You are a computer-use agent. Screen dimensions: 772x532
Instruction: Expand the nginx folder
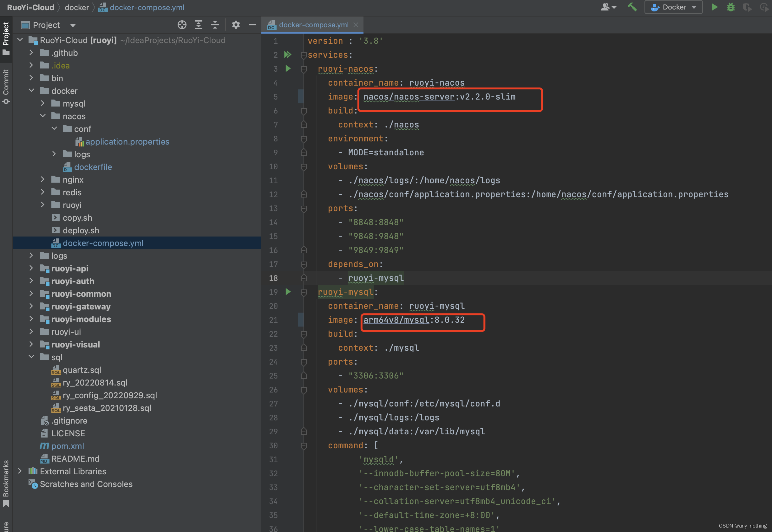click(43, 179)
